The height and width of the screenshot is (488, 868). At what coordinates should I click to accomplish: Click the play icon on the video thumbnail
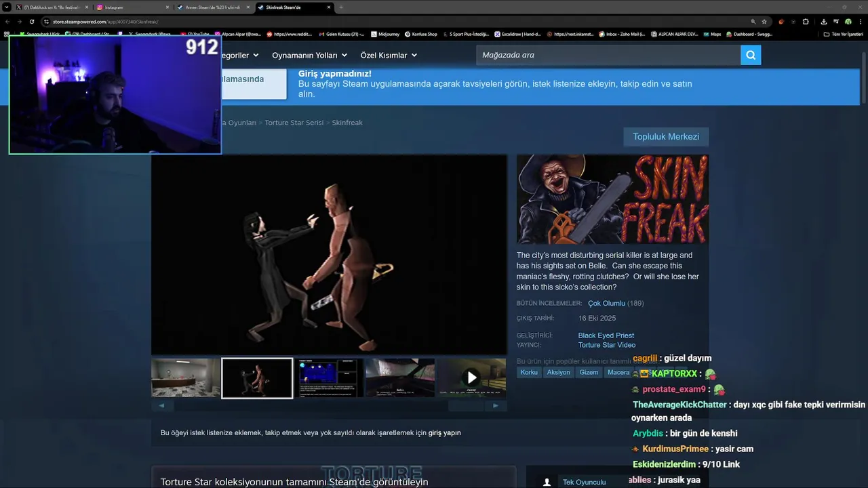click(472, 378)
